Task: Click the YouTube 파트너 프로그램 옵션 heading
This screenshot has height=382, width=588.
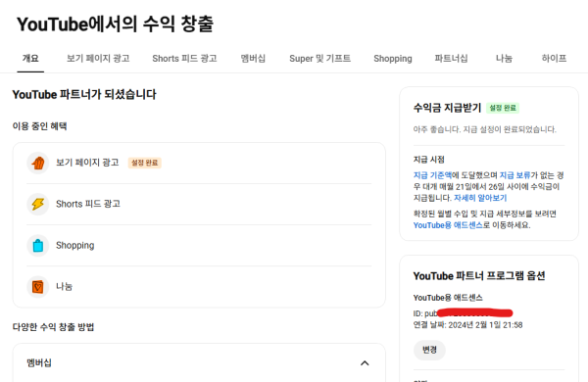Action: pos(479,276)
